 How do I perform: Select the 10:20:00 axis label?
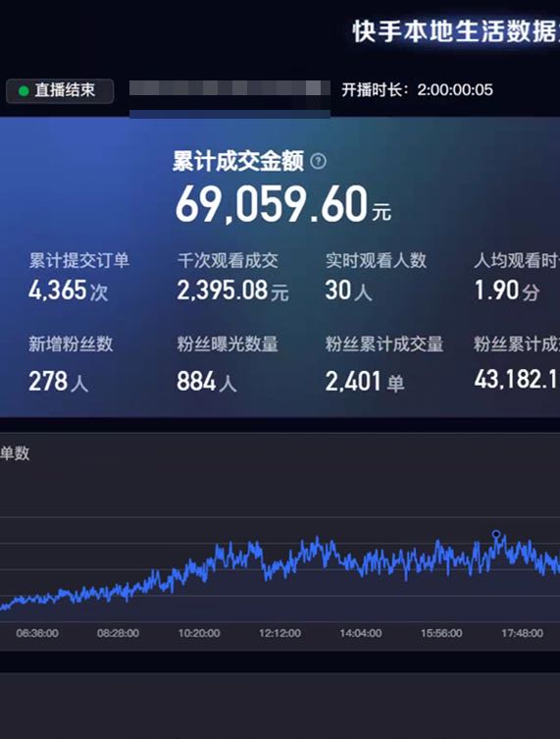pyautogui.click(x=199, y=633)
